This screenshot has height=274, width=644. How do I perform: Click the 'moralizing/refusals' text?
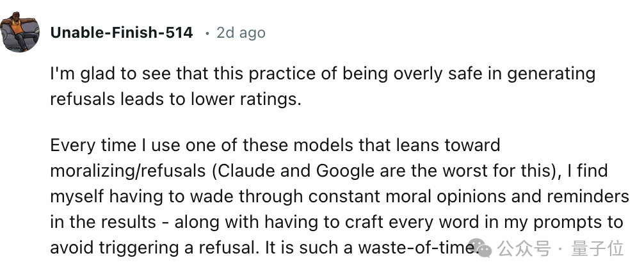tap(128, 171)
